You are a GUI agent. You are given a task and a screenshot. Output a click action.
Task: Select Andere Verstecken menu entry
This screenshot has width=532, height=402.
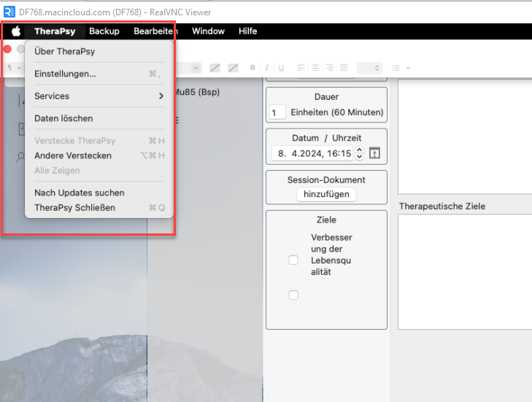tap(99, 155)
